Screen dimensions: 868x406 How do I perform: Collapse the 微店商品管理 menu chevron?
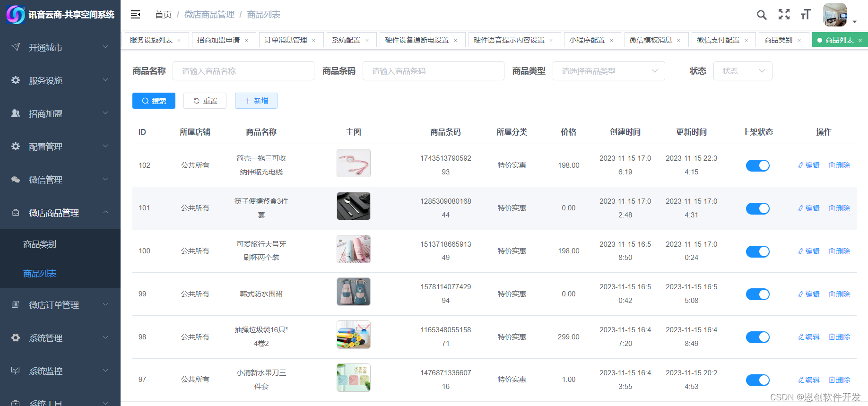105,212
